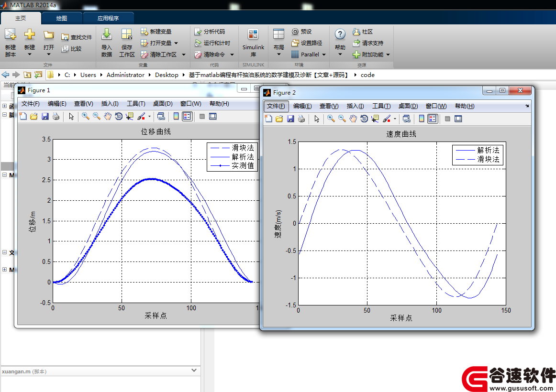Image resolution: width=556 pixels, height=392 pixels.
Task: Open 文件(F) menu in Figure 1
Action: pyautogui.click(x=31, y=104)
